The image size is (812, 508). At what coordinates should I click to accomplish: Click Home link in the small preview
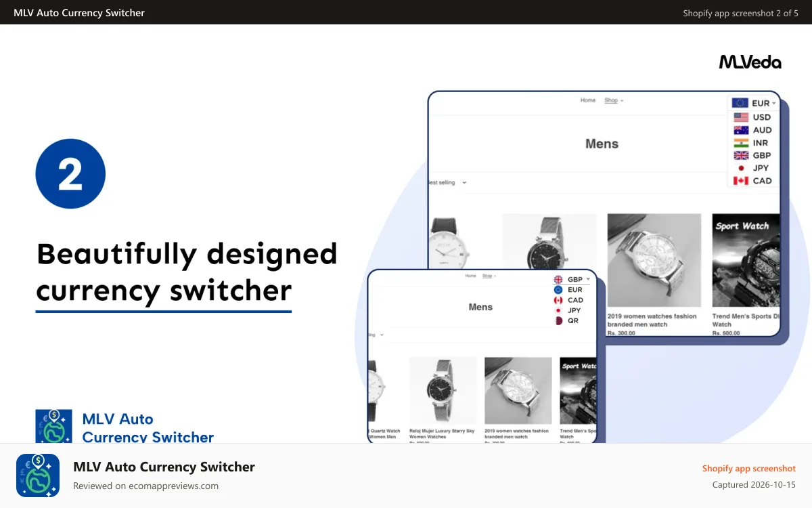[x=471, y=276]
